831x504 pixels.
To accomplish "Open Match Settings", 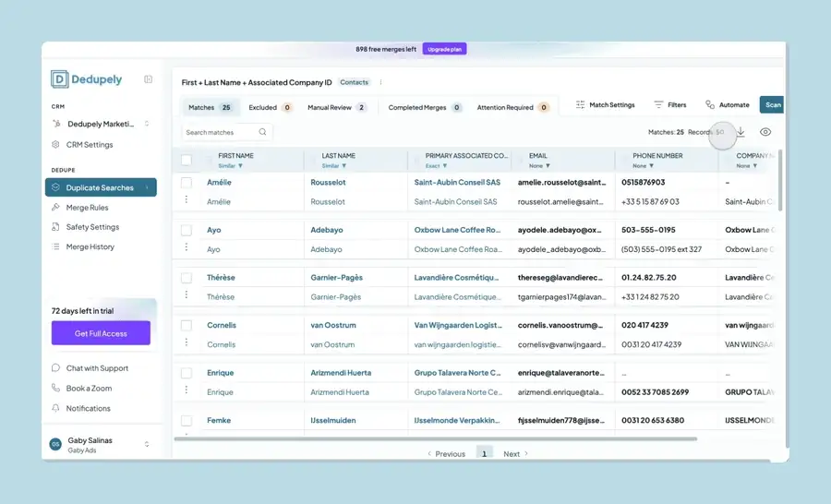I will coord(605,105).
